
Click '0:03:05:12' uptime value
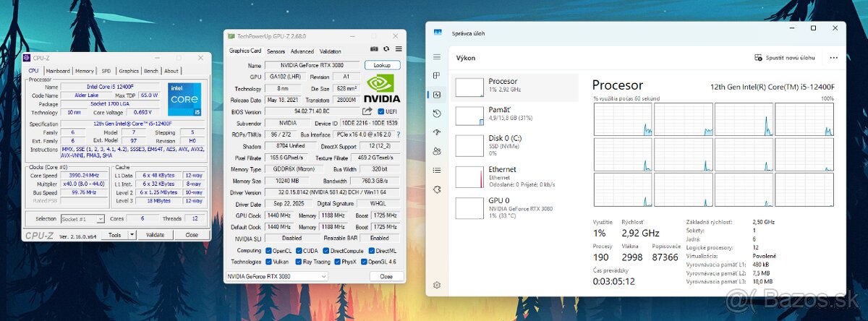click(x=614, y=281)
